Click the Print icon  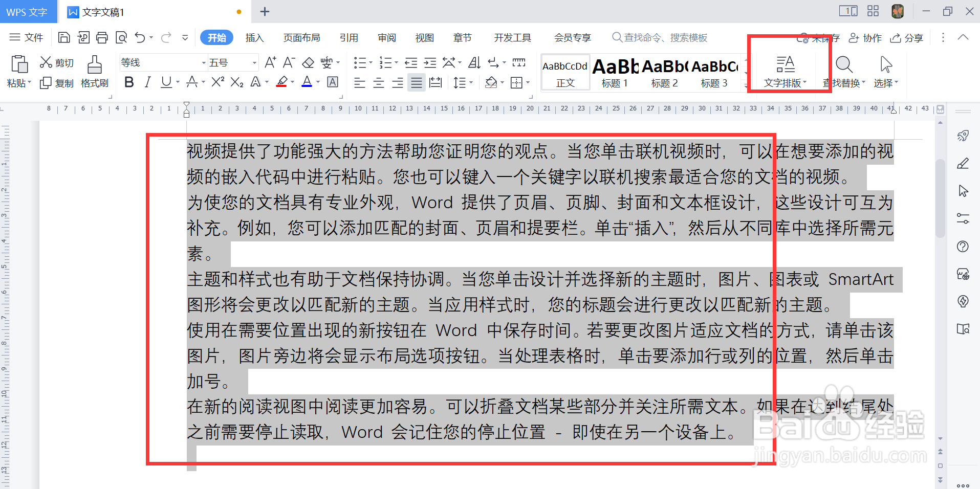coord(102,37)
